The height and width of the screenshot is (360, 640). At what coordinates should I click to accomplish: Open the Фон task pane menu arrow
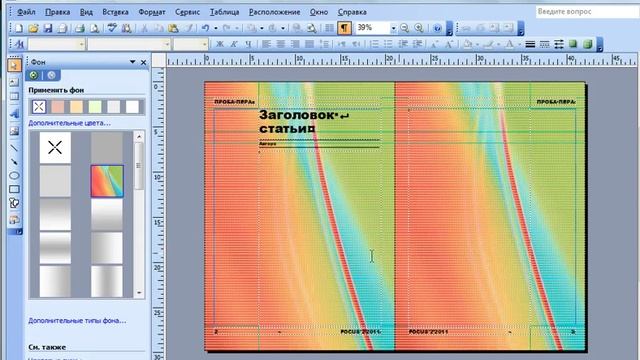(132, 62)
